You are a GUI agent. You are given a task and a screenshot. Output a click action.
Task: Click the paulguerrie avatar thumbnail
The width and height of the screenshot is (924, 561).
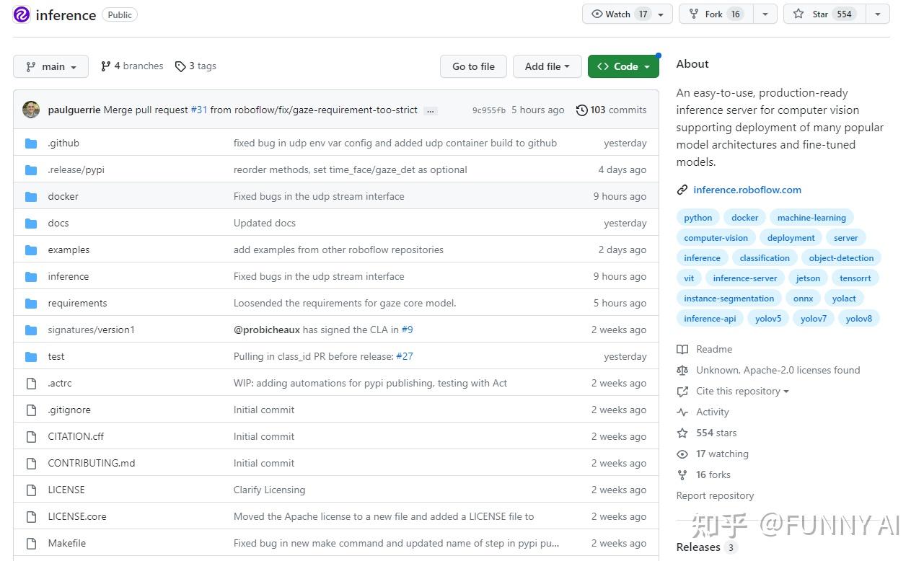pyautogui.click(x=31, y=110)
